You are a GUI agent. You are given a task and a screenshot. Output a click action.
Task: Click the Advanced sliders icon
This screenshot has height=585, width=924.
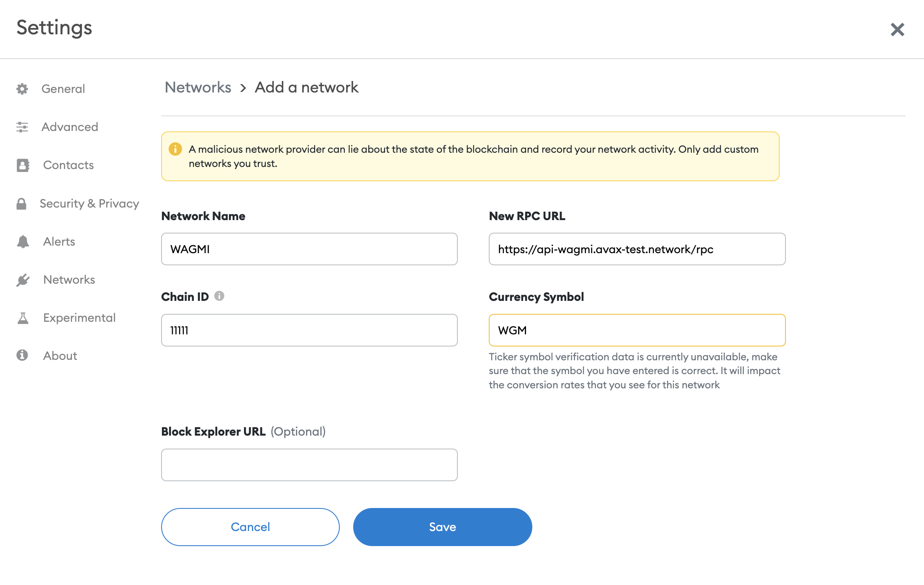click(22, 127)
